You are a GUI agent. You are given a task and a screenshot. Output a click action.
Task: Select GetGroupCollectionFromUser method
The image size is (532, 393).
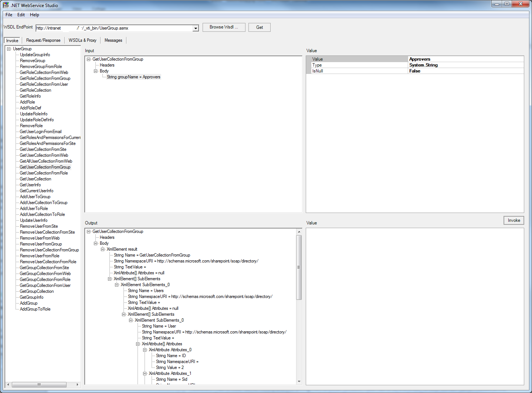tap(45, 285)
